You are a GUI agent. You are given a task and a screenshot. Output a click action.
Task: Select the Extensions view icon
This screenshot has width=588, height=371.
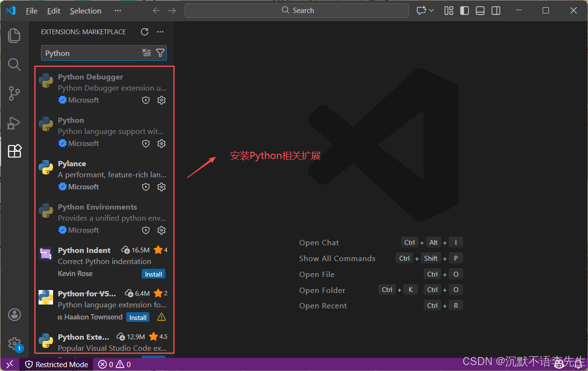(14, 151)
